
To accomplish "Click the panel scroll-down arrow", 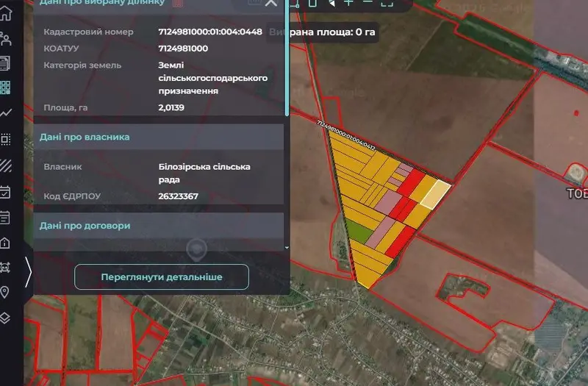I will coord(287,248).
